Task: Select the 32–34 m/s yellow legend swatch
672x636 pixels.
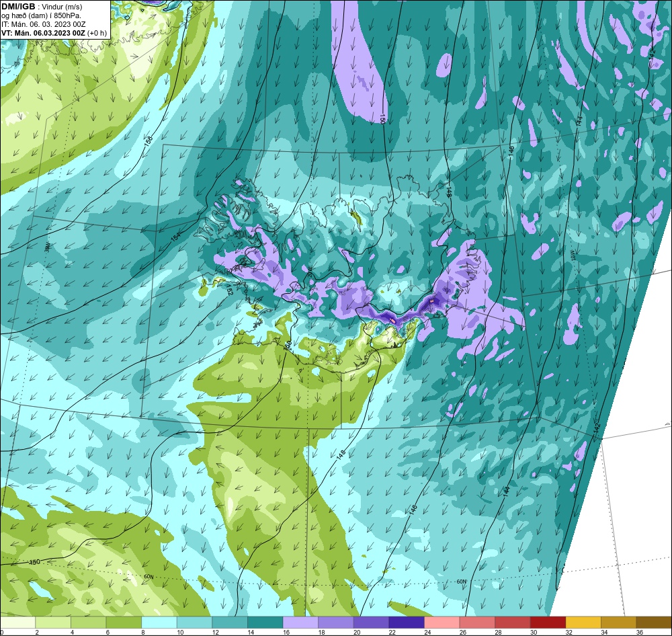Action: click(x=584, y=623)
